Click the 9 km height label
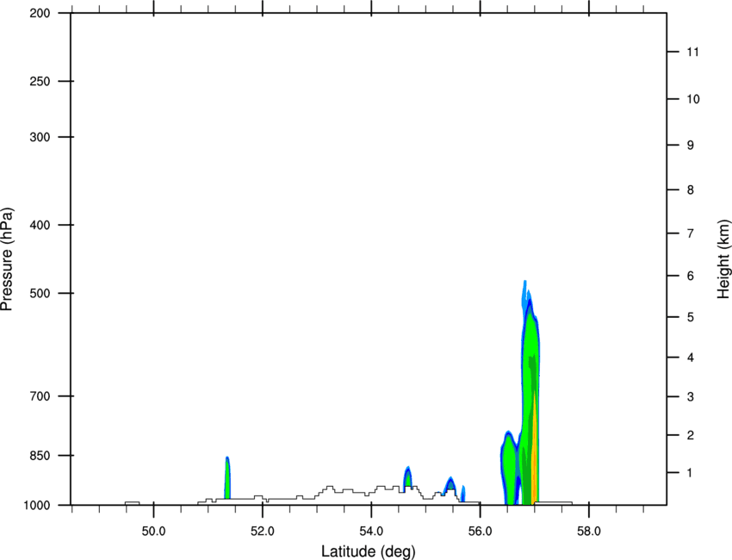This screenshot has height=560, width=732. point(691,146)
